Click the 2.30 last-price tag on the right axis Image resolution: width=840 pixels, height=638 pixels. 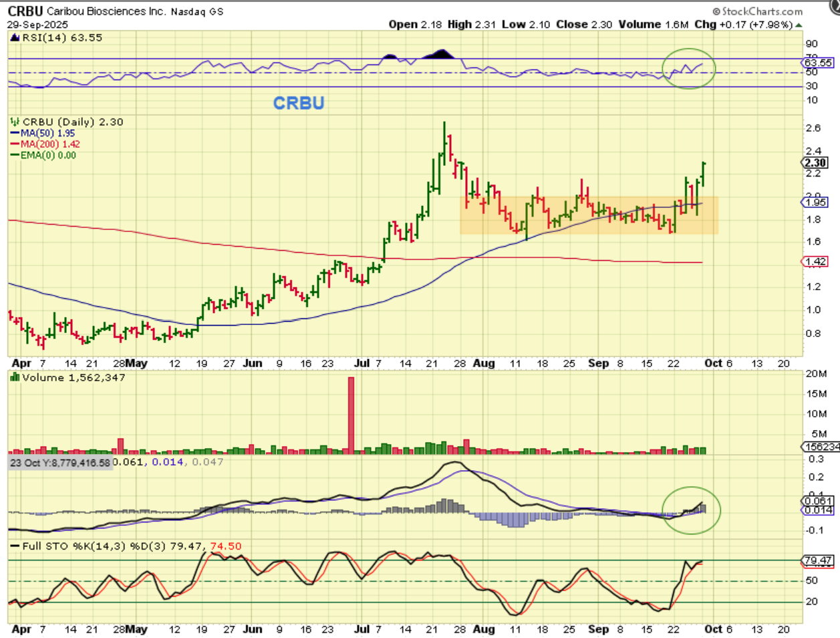coord(815,163)
